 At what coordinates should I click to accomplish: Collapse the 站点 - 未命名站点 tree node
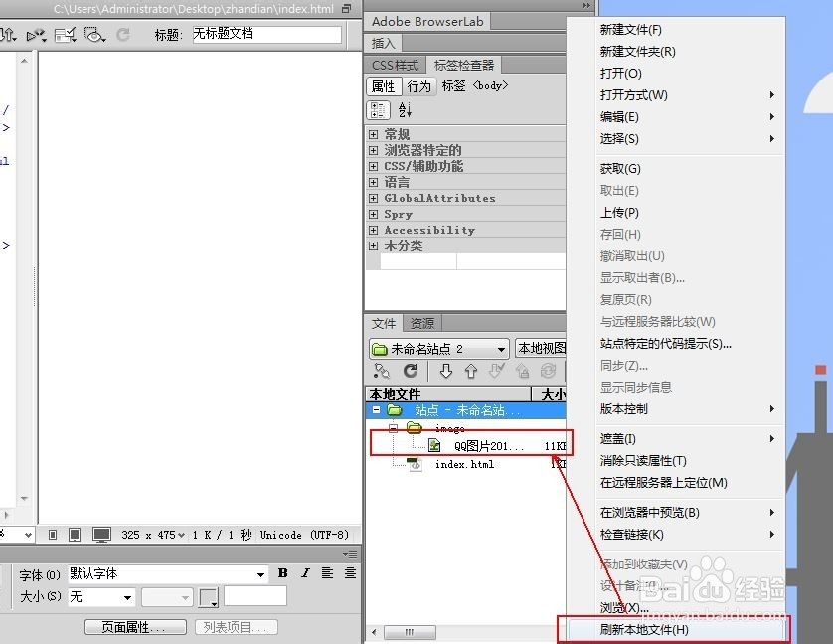point(376,409)
